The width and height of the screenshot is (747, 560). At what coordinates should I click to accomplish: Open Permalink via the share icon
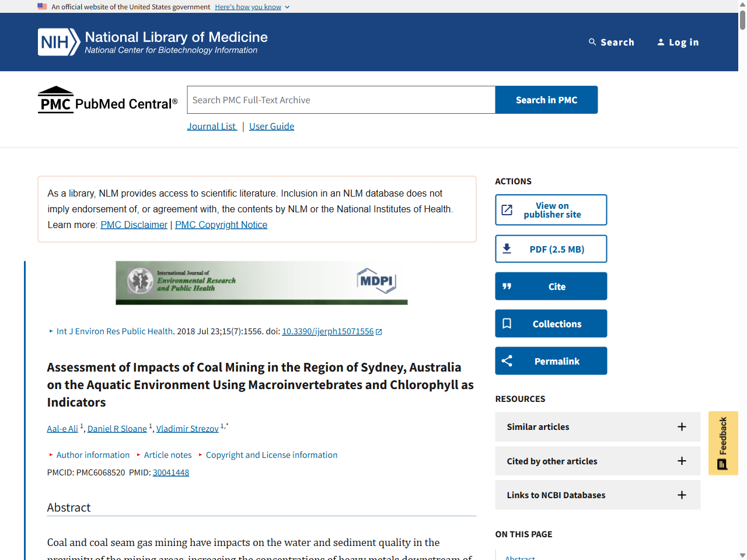pyautogui.click(x=507, y=360)
